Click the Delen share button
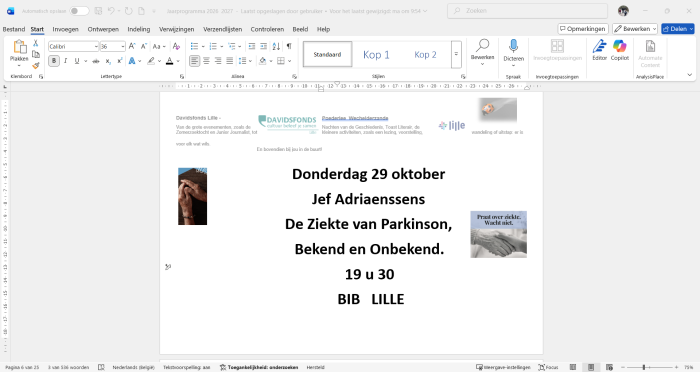Viewport: 700px width, 372px height. (x=678, y=29)
